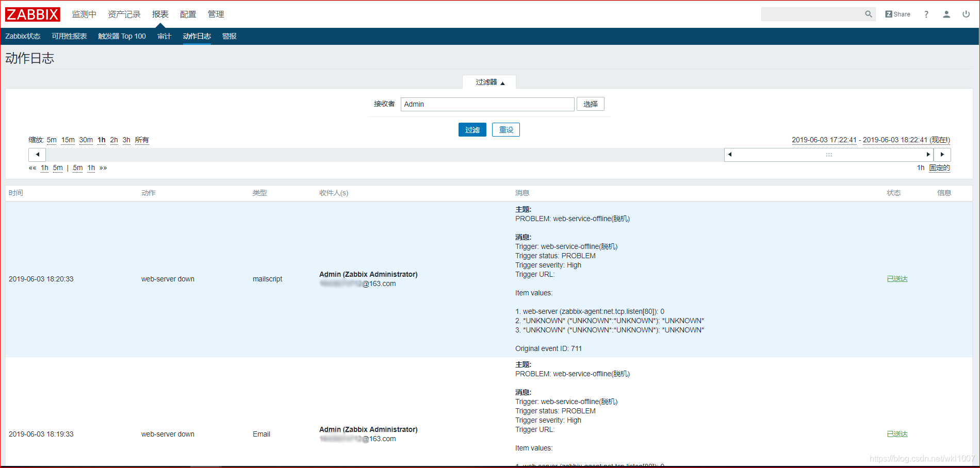Open the 配置 menu

[188, 14]
